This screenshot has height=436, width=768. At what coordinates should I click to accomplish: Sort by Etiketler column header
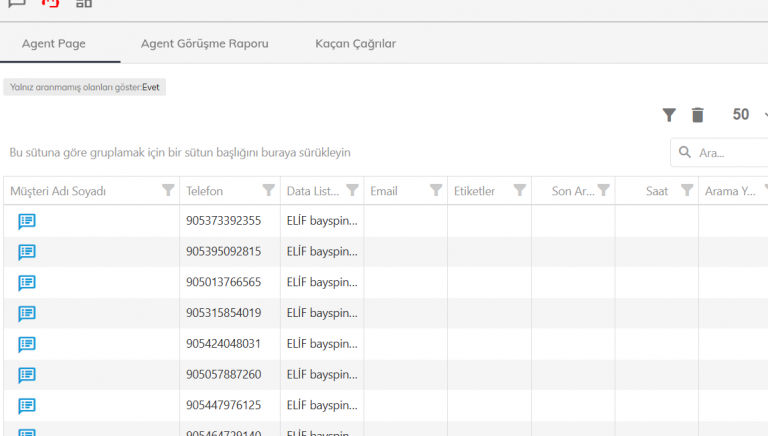click(474, 191)
